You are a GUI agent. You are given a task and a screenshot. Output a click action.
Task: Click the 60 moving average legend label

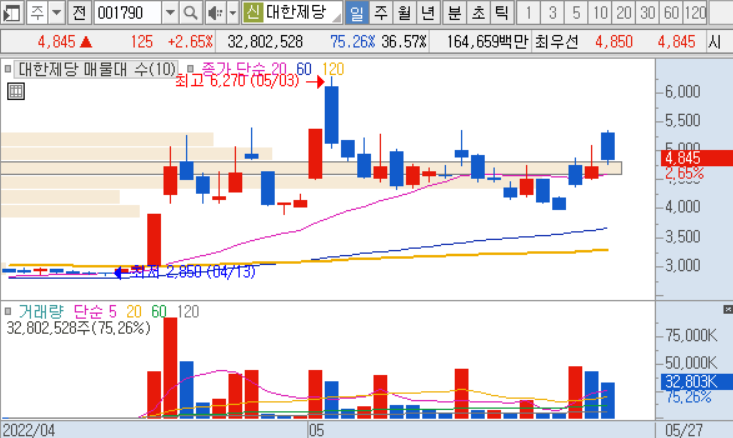[x=304, y=69]
